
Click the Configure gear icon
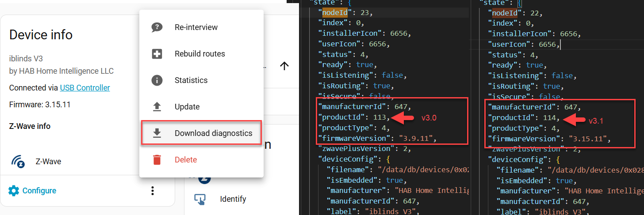click(14, 191)
